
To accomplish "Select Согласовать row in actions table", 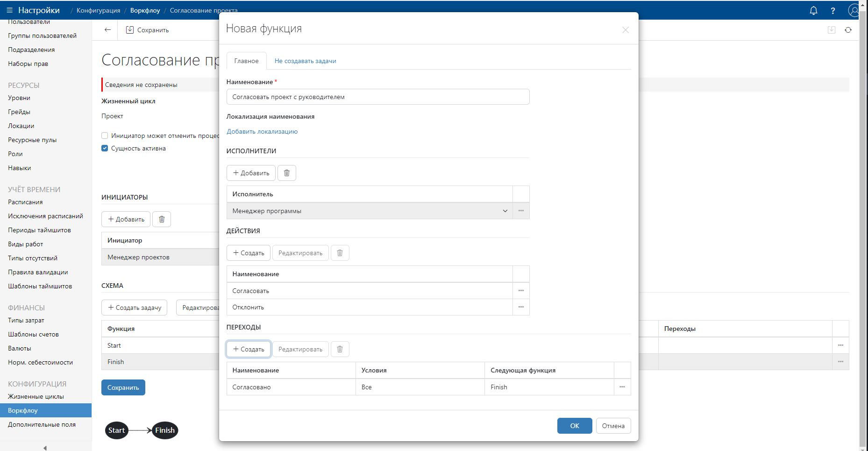I will tap(370, 291).
